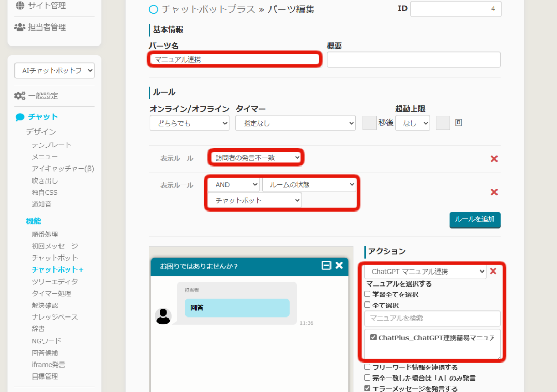The height and width of the screenshot is (392, 557).
Task: Minimize the chat preview window
Action: pos(326,265)
